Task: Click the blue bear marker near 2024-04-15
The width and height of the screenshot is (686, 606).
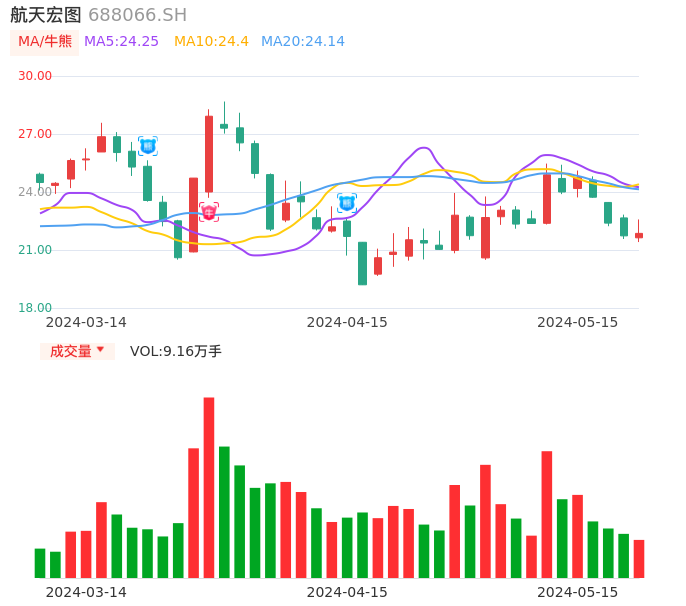Action: tap(346, 203)
